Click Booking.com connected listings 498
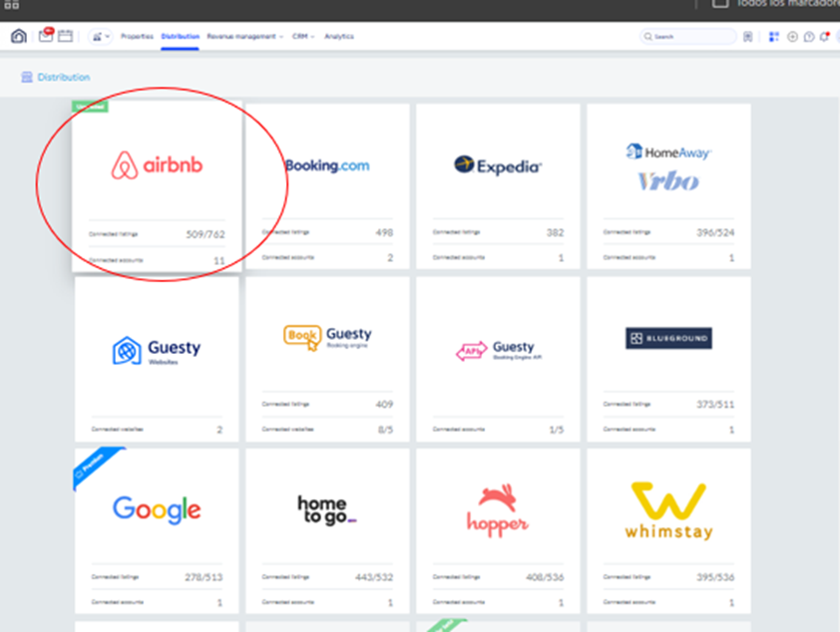The height and width of the screenshot is (632, 840). (384, 233)
